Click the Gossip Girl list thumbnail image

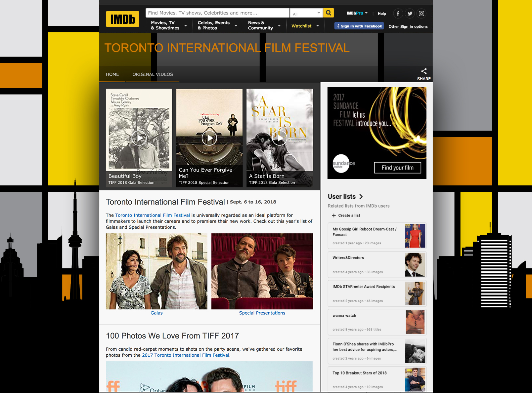click(x=415, y=236)
